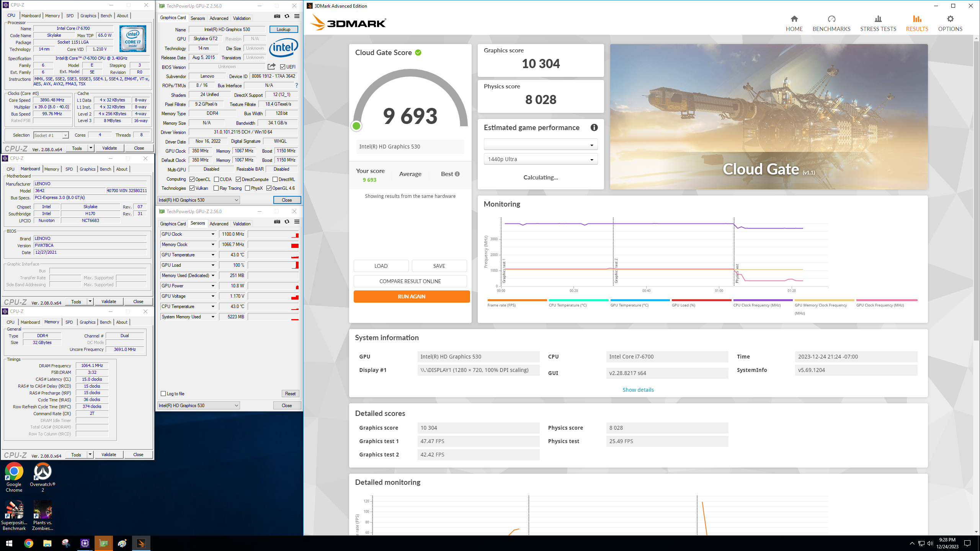Enable Log to file in GPU-Z Sensors

tap(163, 393)
